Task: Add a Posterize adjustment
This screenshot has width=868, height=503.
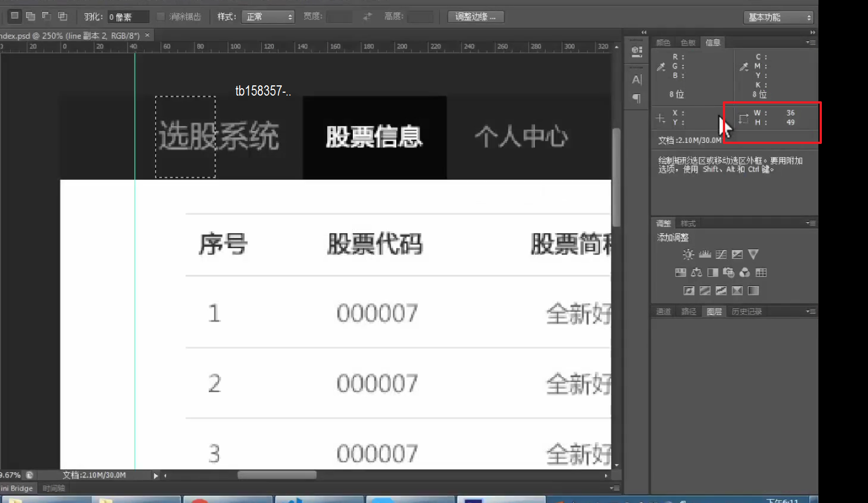Action: (x=705, y=291)
